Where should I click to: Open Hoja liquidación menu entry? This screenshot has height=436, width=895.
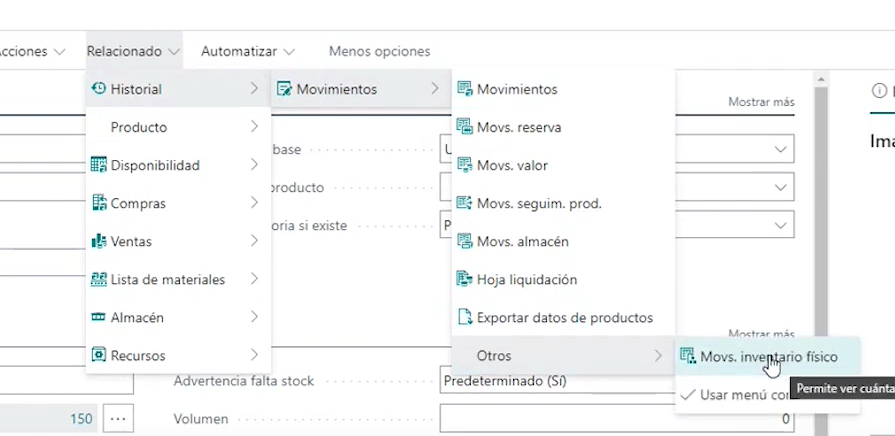[x=527, y=279]
